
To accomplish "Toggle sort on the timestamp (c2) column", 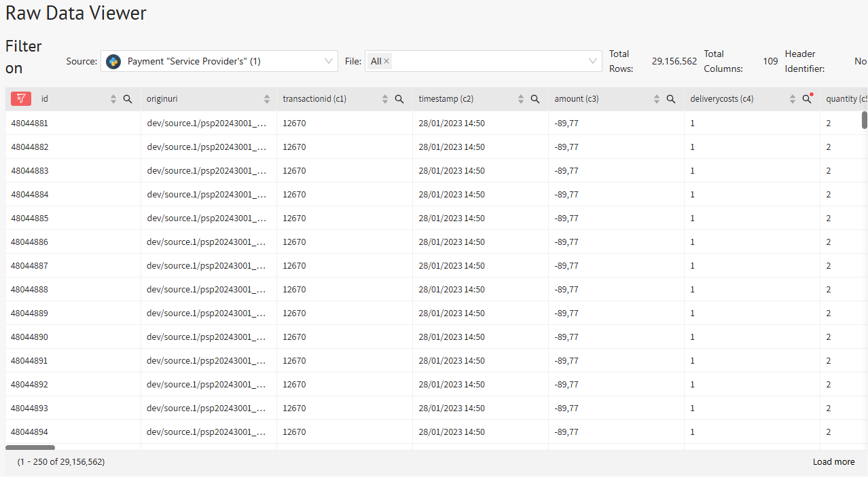I will [x=521, y=99].
